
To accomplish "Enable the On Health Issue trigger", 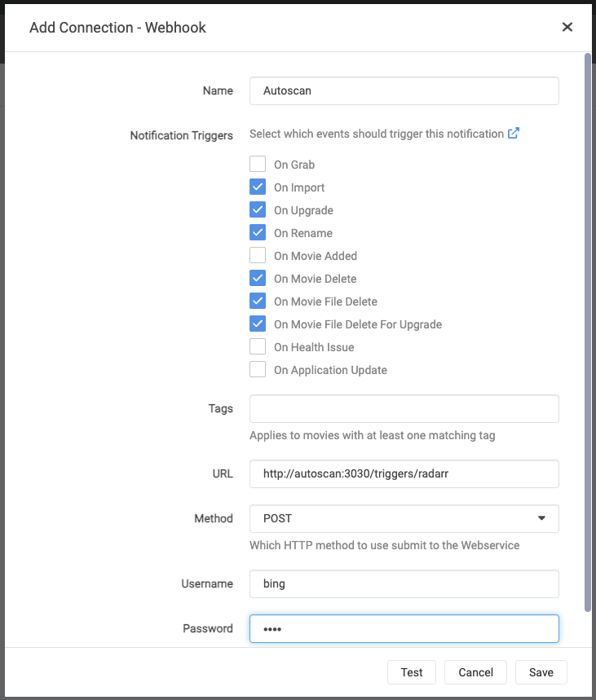I will click(x=258, y=346).
